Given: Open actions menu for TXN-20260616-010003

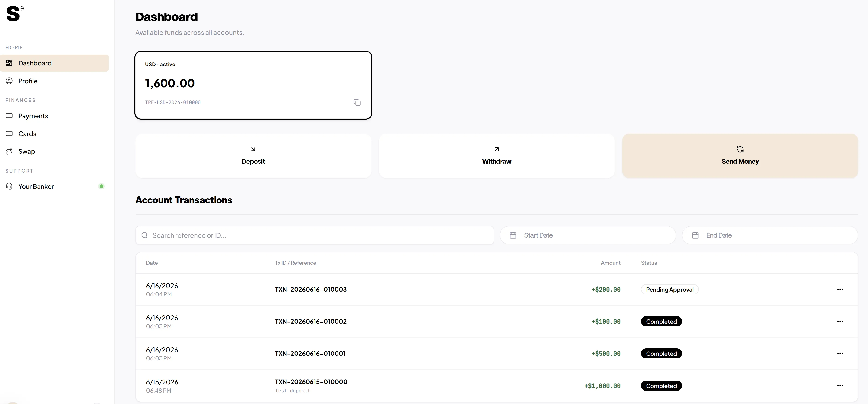Looking at the screenshot, I should pyautogui.click(x=840, y=290).
